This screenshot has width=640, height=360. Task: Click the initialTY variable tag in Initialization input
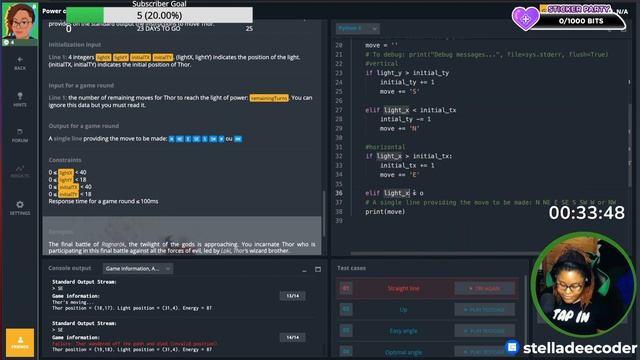pos(163,57)
